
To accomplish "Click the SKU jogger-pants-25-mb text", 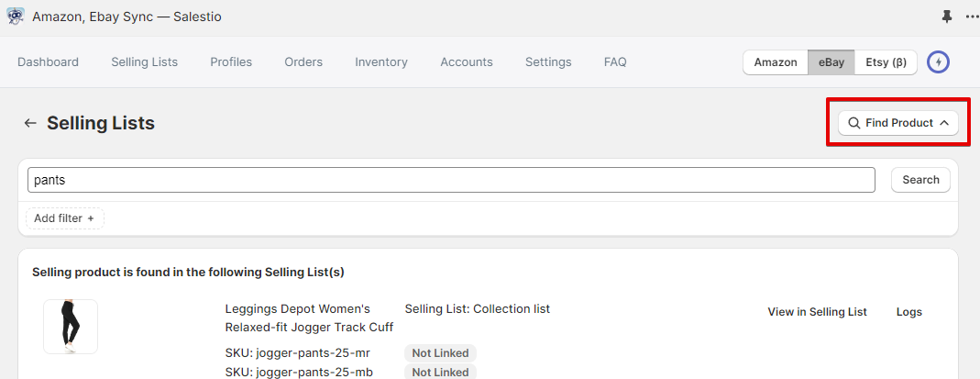I will coord(299,373).
